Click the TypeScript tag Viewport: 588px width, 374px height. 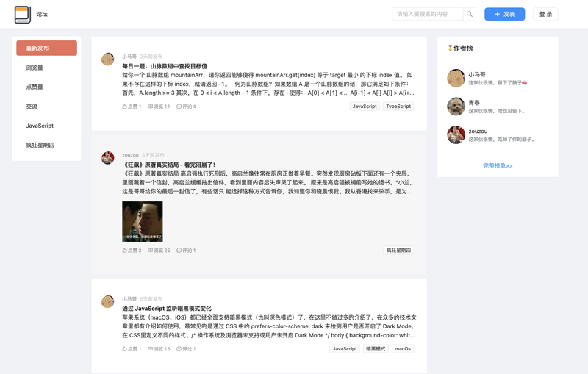398,107
